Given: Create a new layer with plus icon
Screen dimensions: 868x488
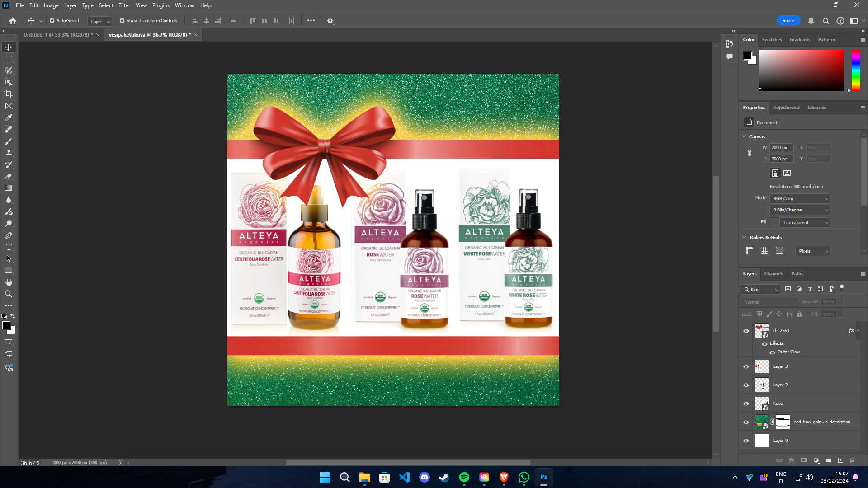Looking at the screenshot, I should coord(840,460).
